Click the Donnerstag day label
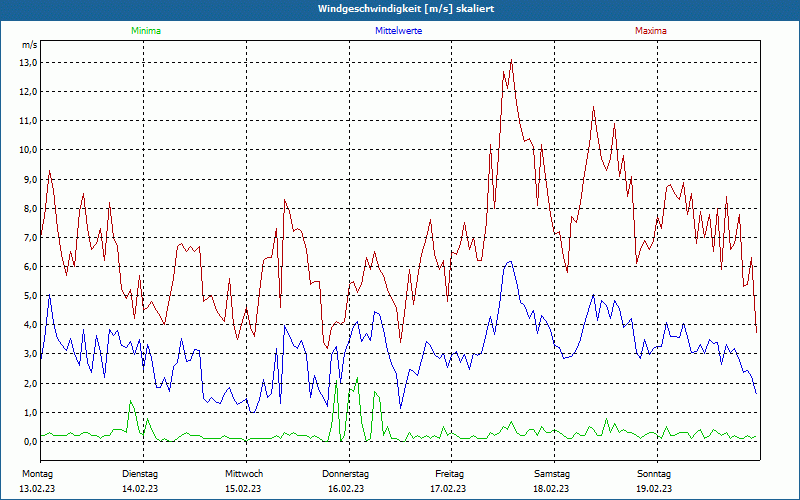 click(345, 474)
